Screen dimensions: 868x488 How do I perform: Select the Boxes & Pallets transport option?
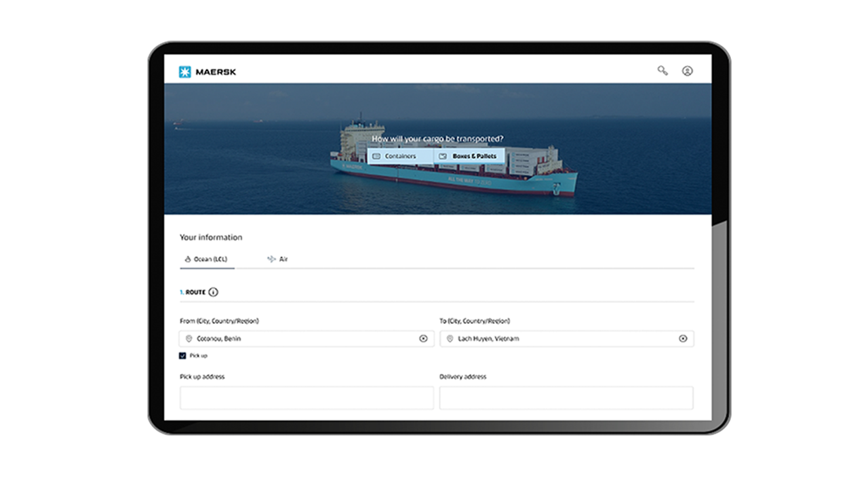click(473, 155)
